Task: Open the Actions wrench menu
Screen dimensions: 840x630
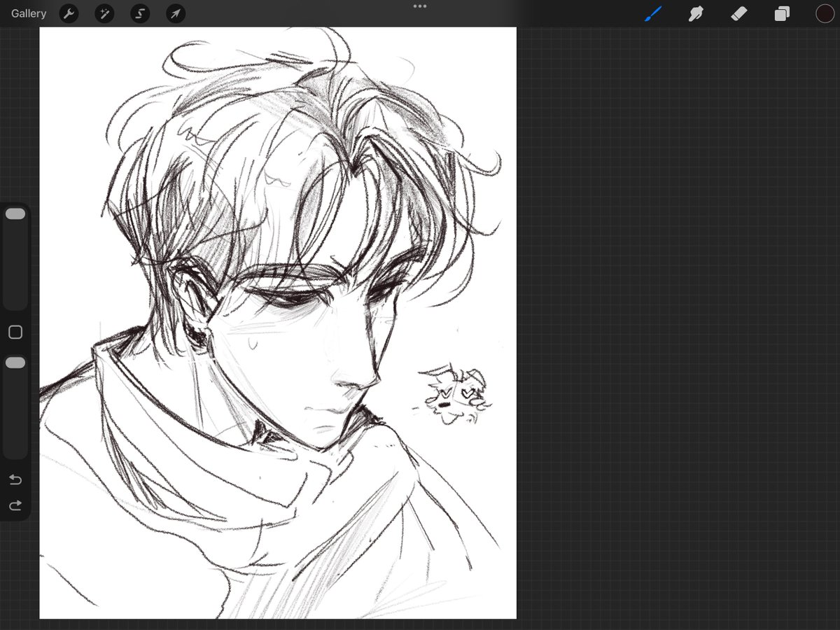Action: [69, 13]
